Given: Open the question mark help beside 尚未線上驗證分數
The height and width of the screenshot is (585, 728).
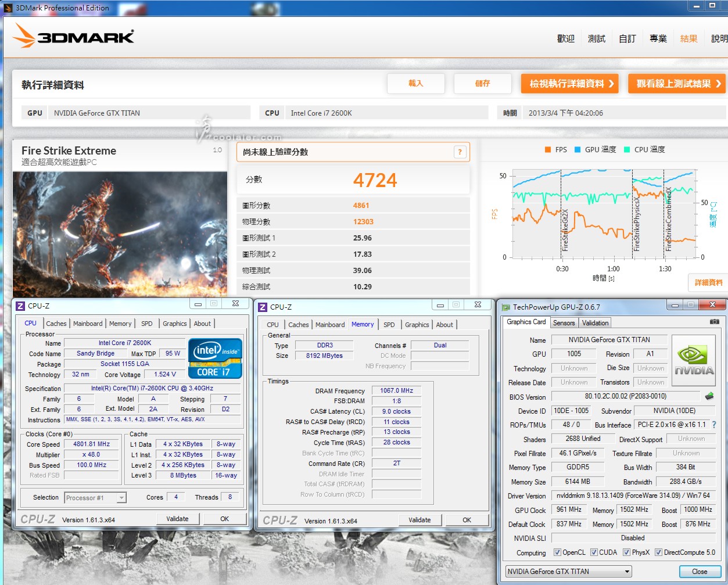Looking at the screenshot, I should point(460,152).
